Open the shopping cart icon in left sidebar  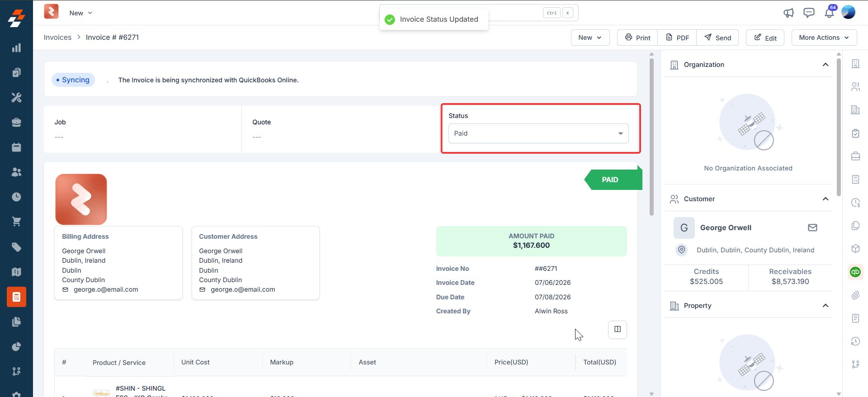point(16,222)
